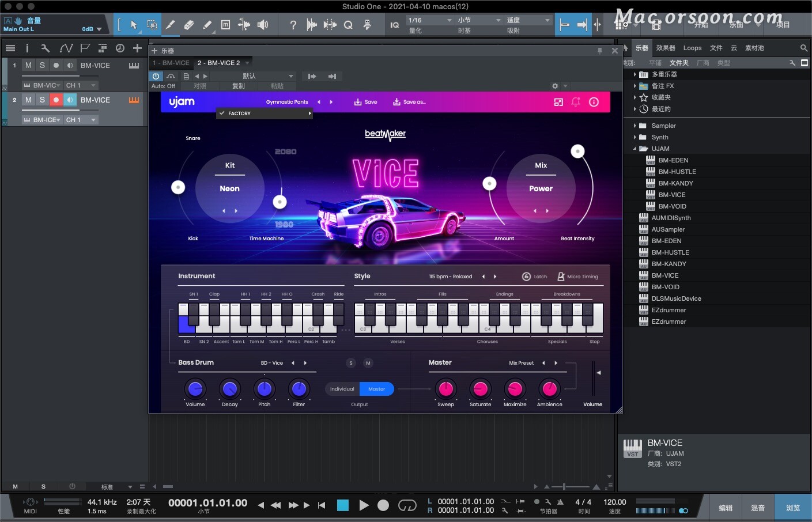Toggle plugin power bypass button
The height and width of the screenshot is (522, 812).
tap(156, 76)
